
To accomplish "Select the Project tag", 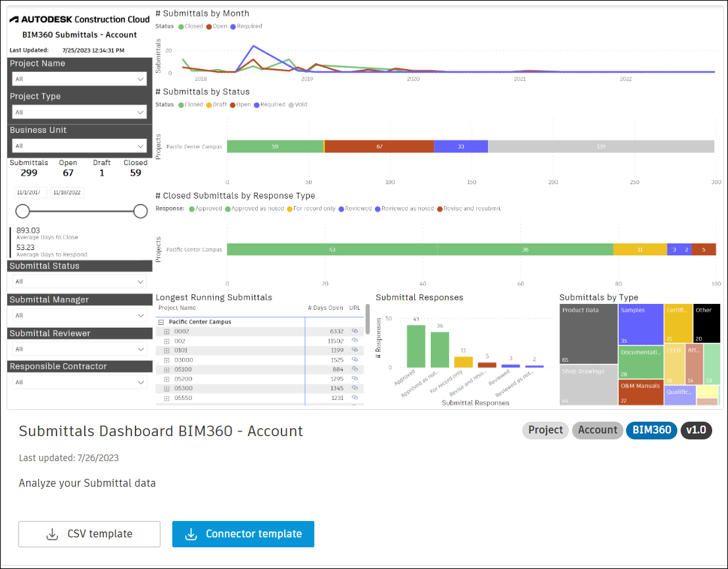I will 546,430.
